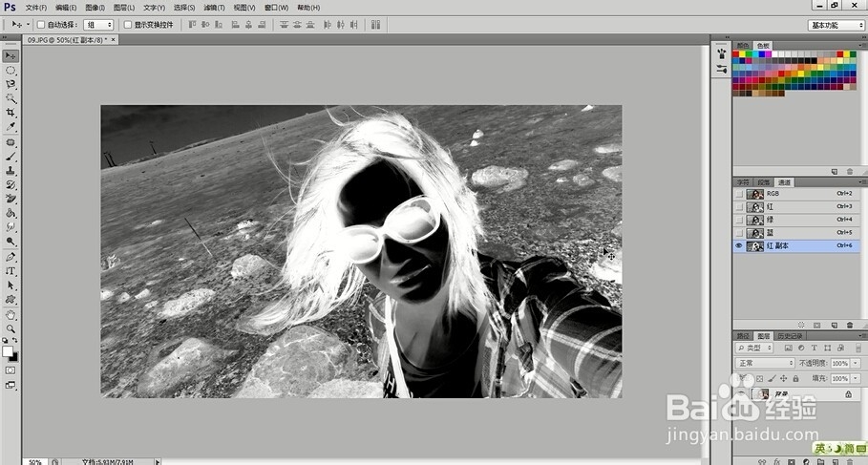Open the 滤镜(T) menu
868x465 pixels.
pyautogui.click(x=214, y=8)
